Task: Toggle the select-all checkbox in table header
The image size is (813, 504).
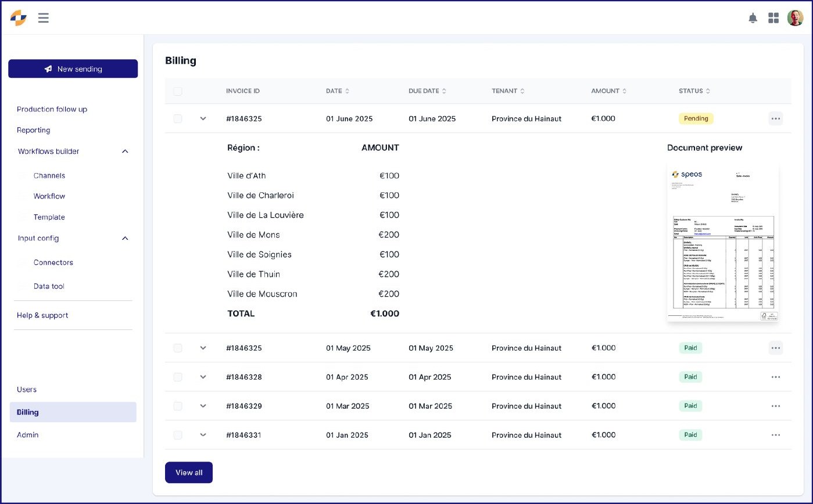Action: 178,91
